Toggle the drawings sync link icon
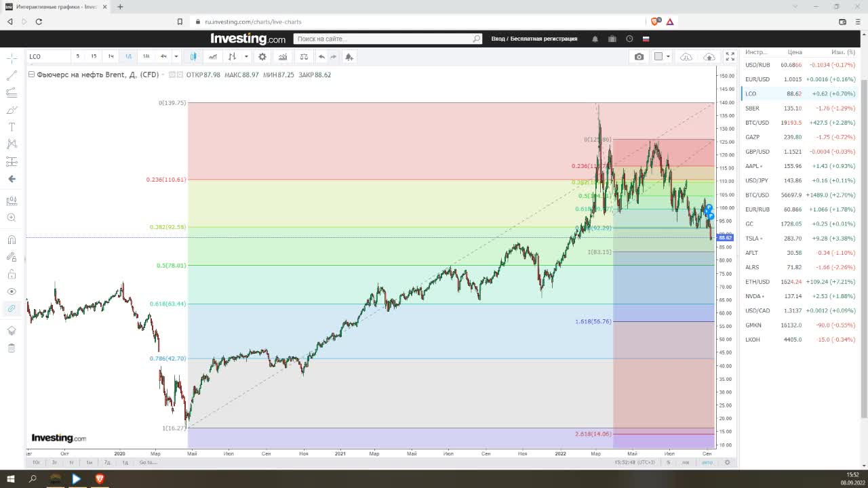The height and width of the screenshot is (488, 868). (x=12, y=308)
